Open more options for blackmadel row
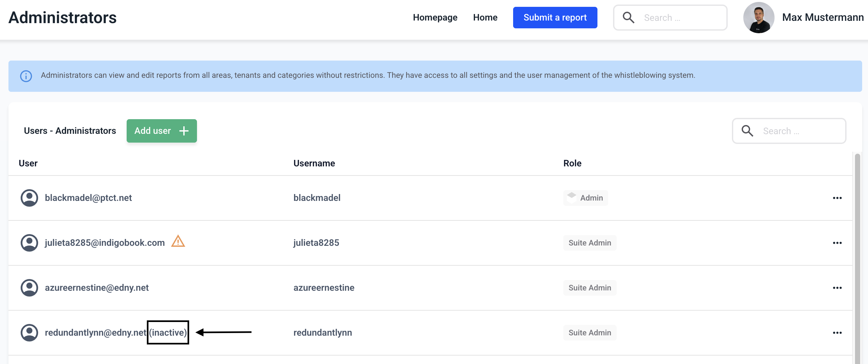Image resolution: width=868 pixels, height=364 pixels. coord(837,198)
